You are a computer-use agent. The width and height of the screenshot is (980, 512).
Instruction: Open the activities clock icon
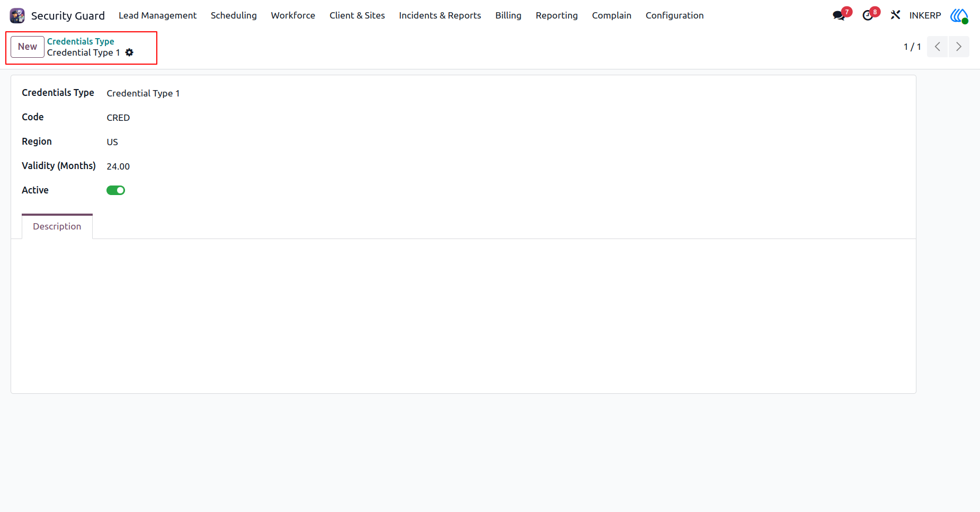(867, 15)
